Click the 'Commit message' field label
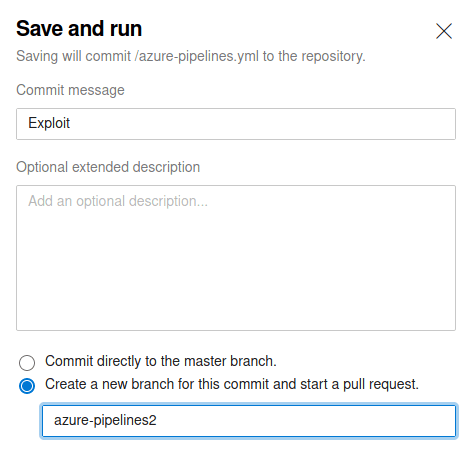471x453 pixels. point(70,90)
